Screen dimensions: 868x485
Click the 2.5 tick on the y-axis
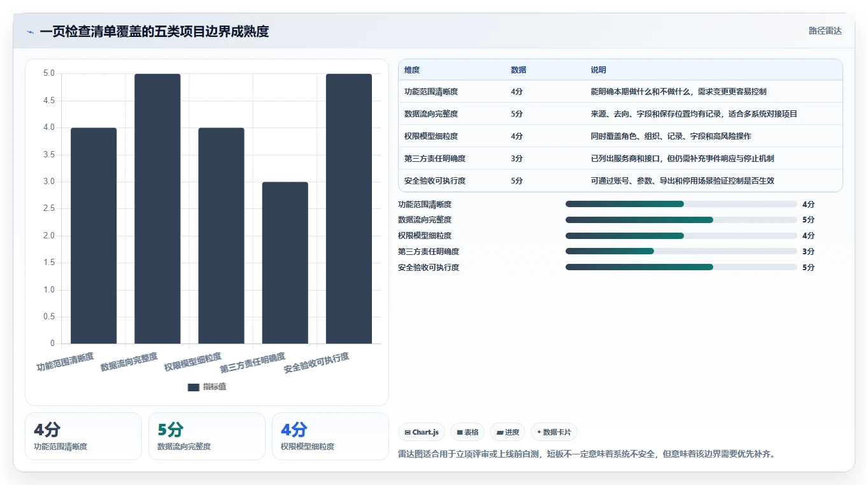tap(48, 209)
